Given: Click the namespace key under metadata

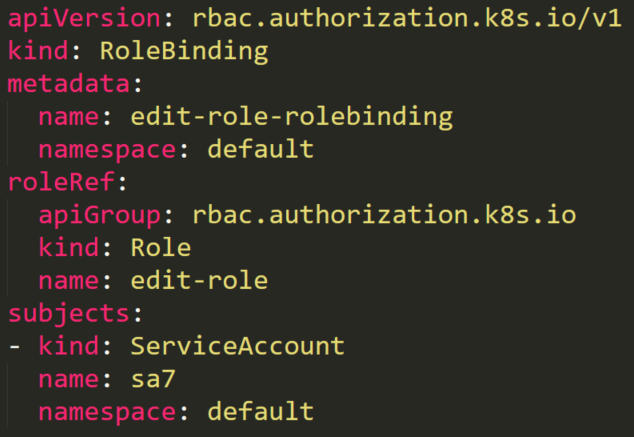Looking at the screenshot, I should tap(107, 150).
